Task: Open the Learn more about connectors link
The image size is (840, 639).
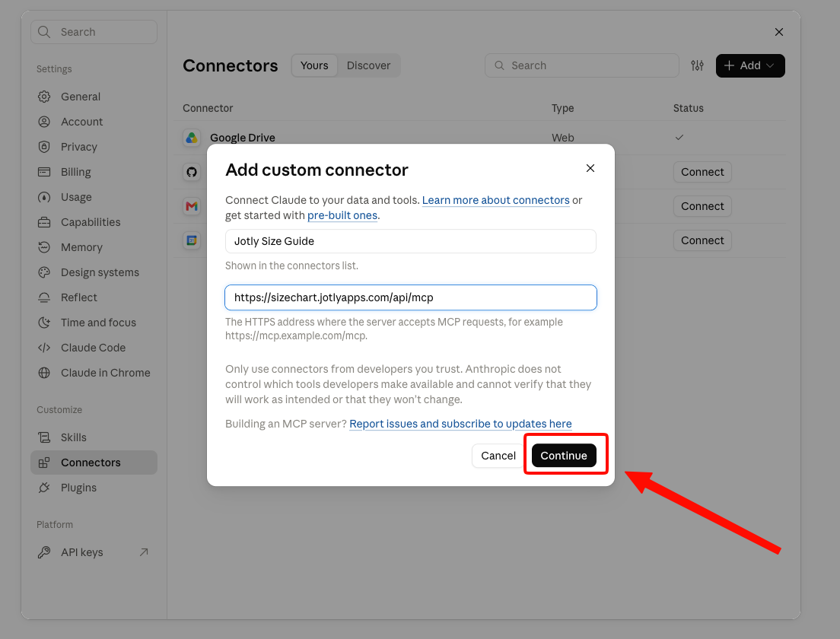Action: tap(495, 200)
